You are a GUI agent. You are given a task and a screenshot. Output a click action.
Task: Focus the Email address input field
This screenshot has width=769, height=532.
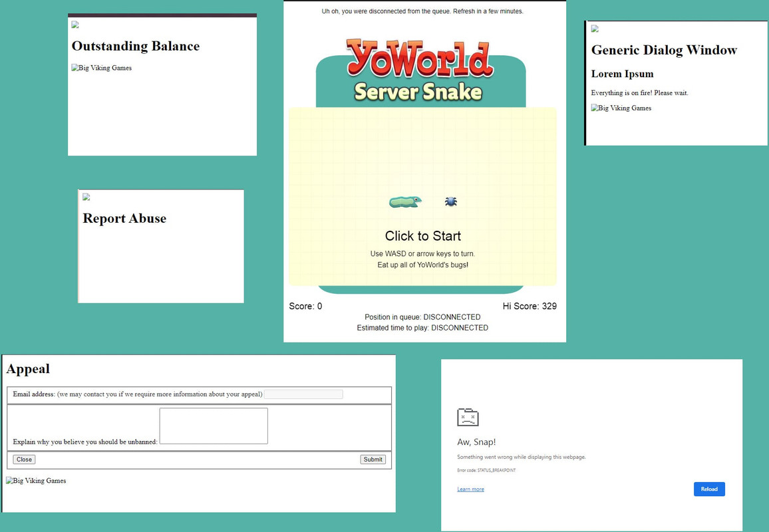tap(303, 394)
